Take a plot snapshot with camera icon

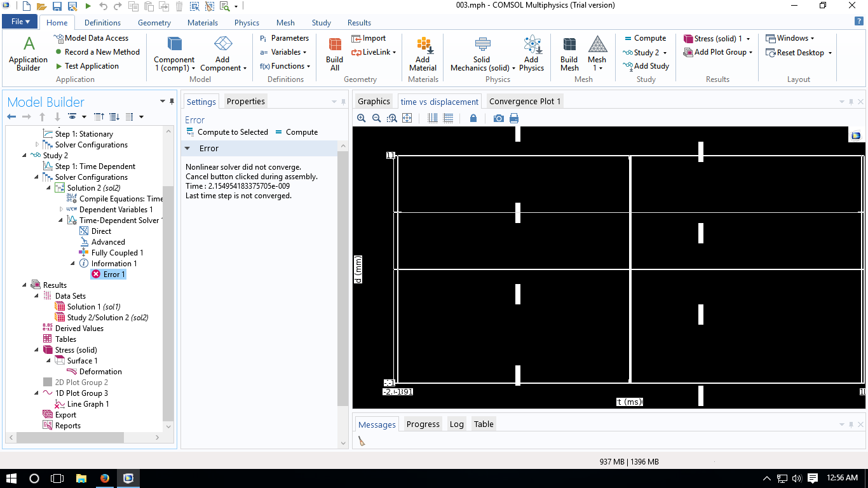click(x=498, y=118)
